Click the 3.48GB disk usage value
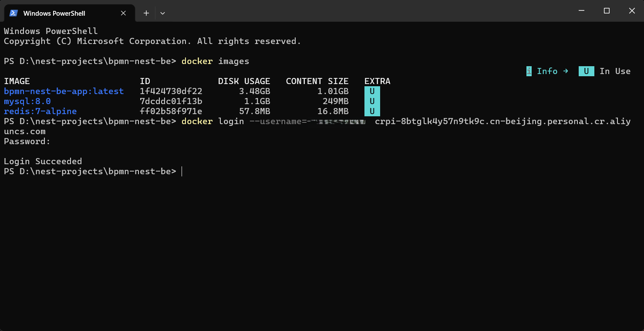The height and width of the screenshot is (331, 644). pyautogui.click(x=255, y=91)
